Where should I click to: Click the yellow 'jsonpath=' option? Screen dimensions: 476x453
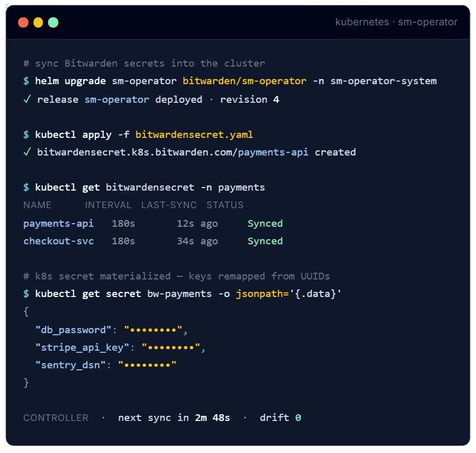(x=263, y=294)
